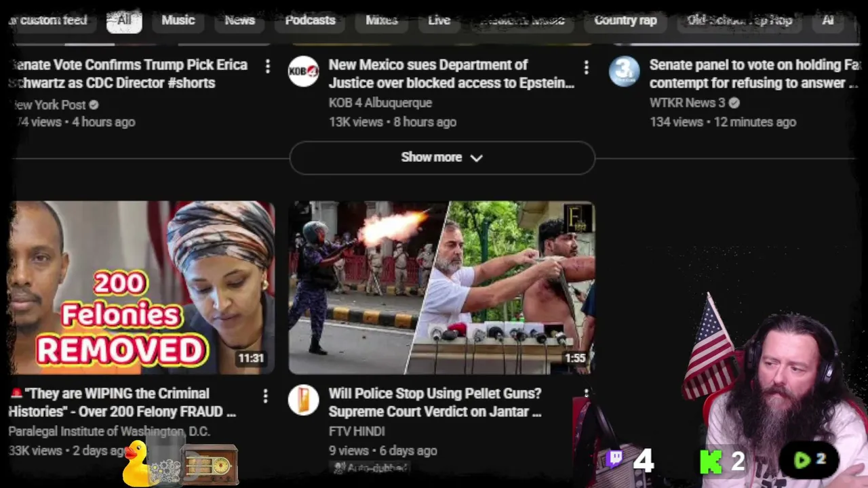Click the Auto-dubbed badge under FTV HINDI
The height and width of the screenshot is (488, 868).
(x=370, y=468)
